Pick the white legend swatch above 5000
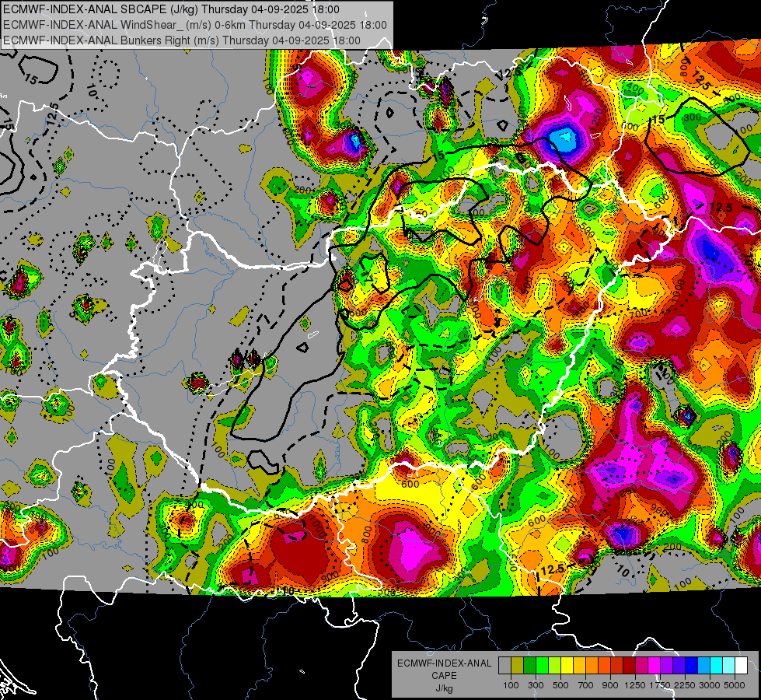Screen dimensions: 761x700 pyautogui.click(x=741, y=665)
